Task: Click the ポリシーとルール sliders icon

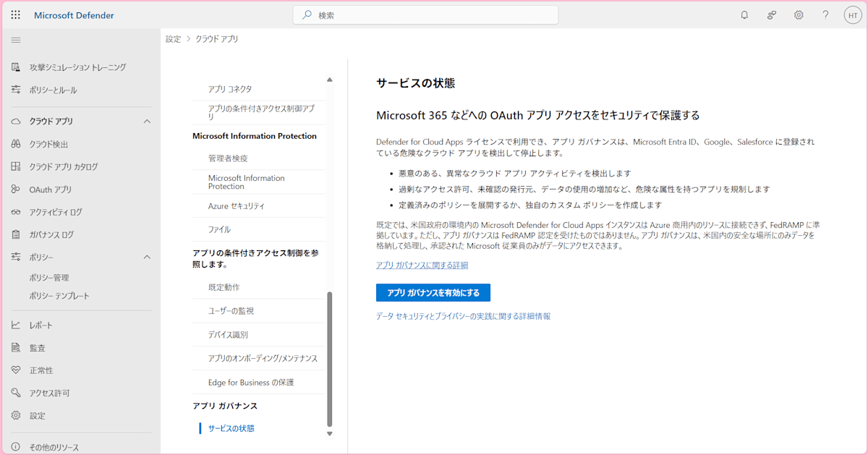Action: pyautogui.click(x=16, y=90)
